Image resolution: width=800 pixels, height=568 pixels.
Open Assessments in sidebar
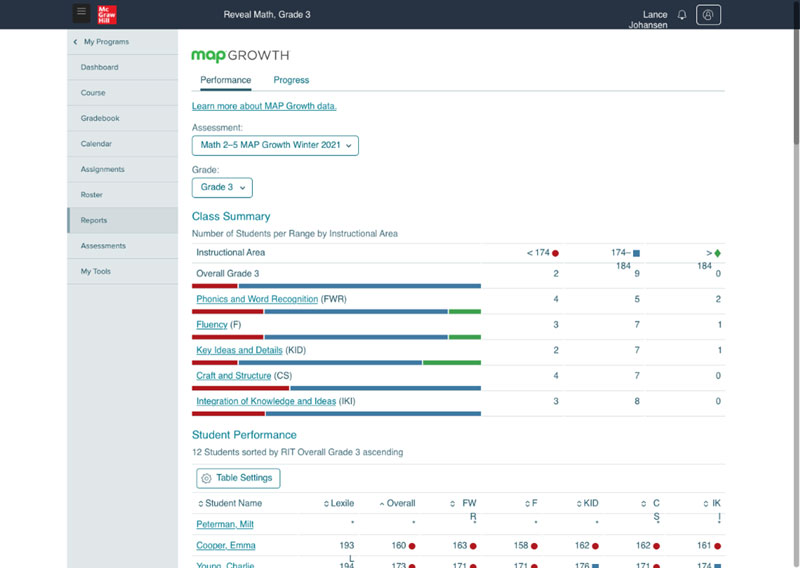point(122,246)
